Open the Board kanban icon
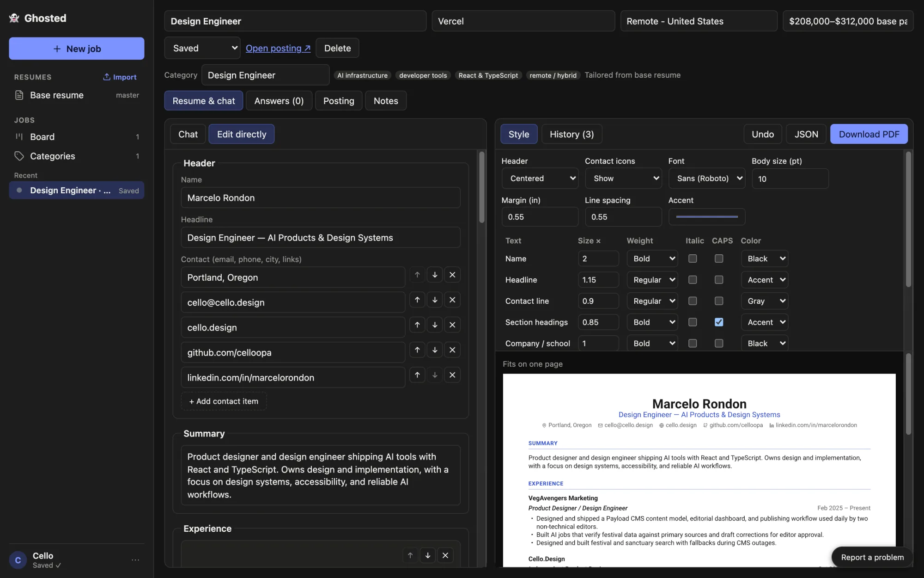 (x=19, y=136)
